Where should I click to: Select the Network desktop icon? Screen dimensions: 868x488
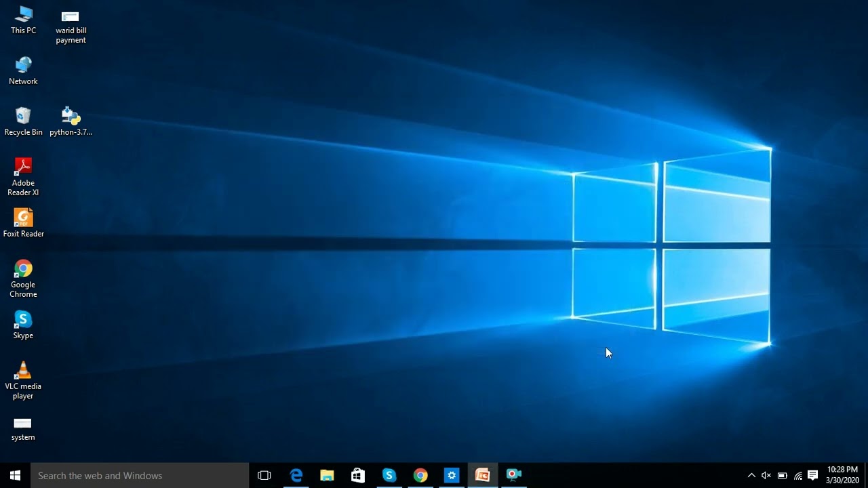point(23,71)
